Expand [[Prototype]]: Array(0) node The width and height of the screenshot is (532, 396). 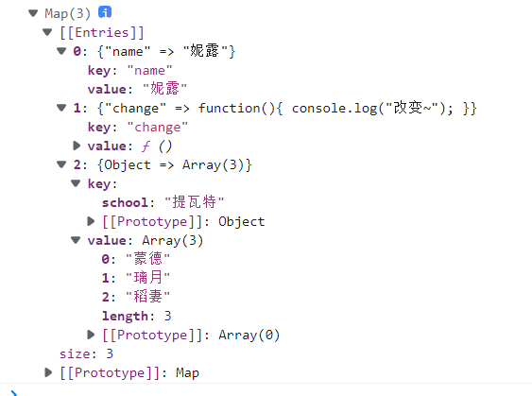coord(91,335)
